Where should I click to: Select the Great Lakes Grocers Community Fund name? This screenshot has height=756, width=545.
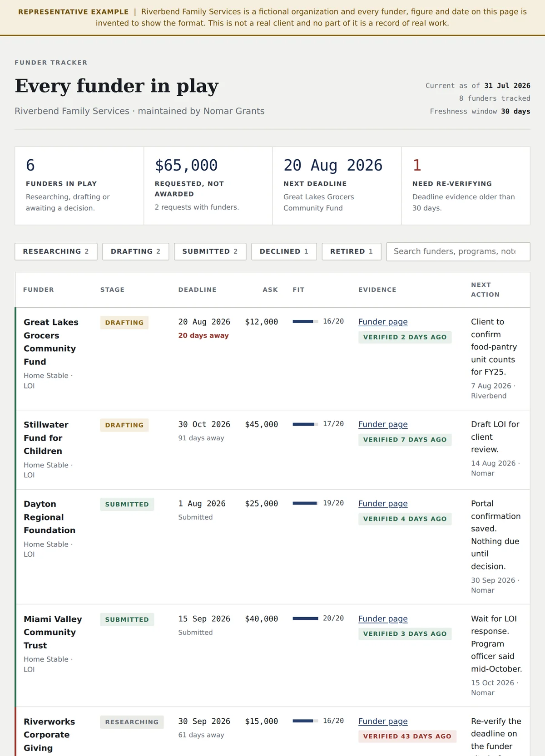click(x=51, y=342)
